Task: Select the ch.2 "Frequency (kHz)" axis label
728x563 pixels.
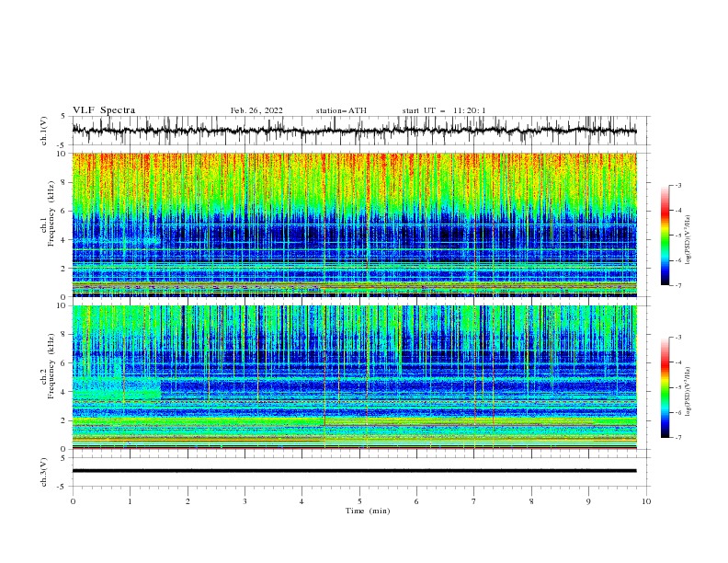Action: tap(51, 366)
